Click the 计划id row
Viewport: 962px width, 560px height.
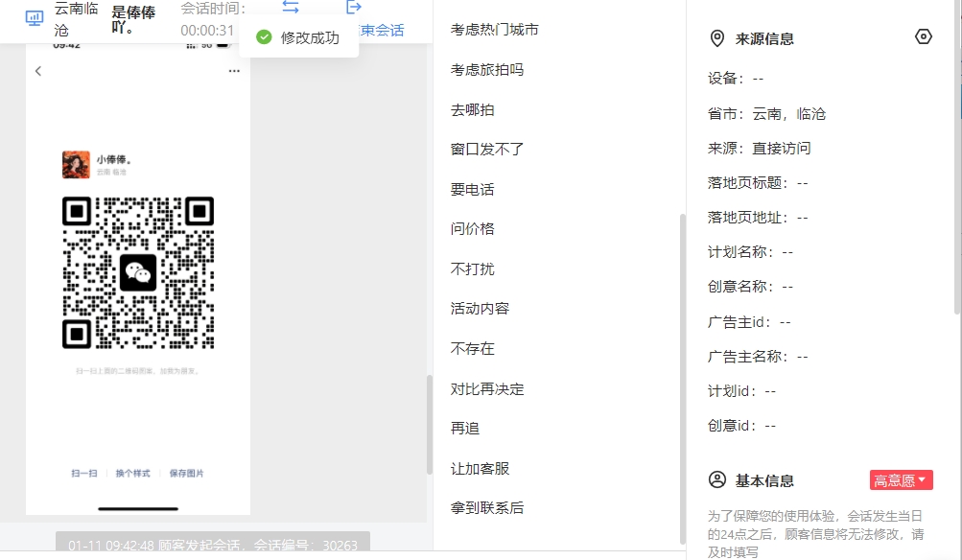(x=741, y=391)
